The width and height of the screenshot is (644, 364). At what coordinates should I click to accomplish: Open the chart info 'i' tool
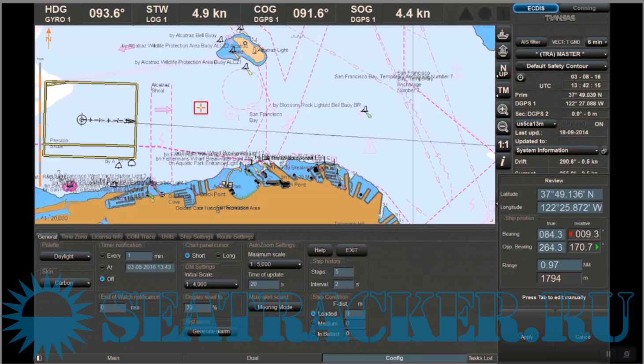(x=503, y=161)
